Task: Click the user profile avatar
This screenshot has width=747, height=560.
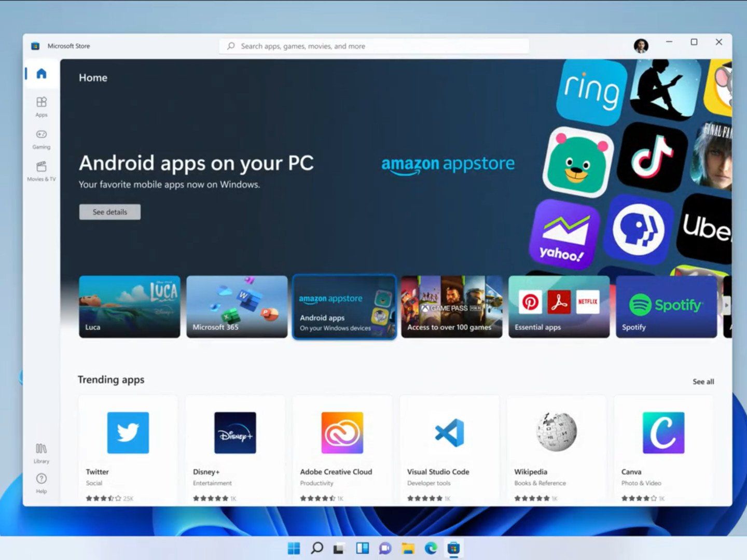Action: click(641, 46)
